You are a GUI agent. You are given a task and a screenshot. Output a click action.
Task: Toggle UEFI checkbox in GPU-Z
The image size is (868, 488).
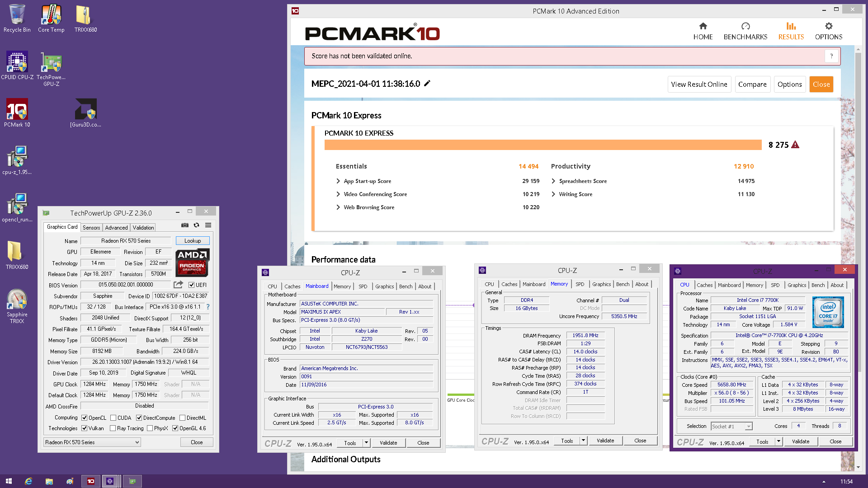pos(192,285)
